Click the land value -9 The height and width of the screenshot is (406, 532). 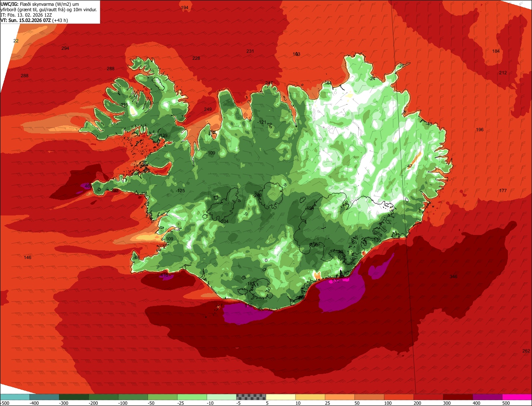click(246, 214)
